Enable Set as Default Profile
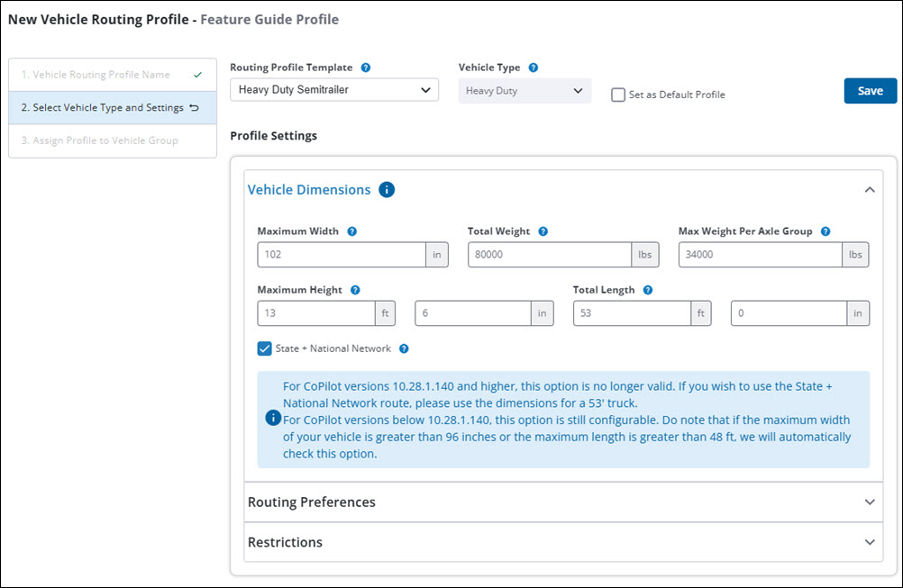 [x=617, y=95]
